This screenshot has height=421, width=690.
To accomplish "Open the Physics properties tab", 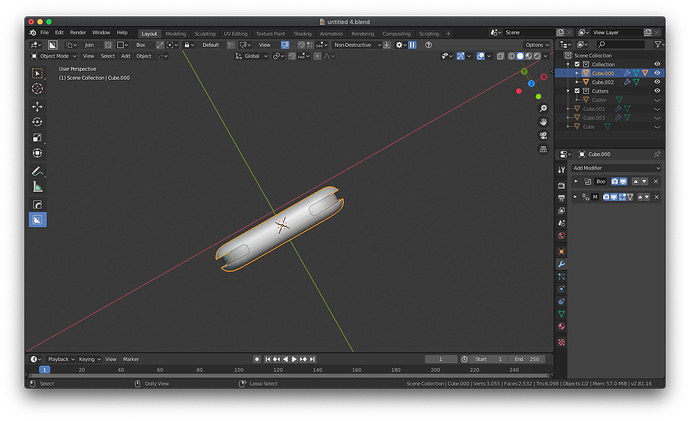I will click(x=562, y=289).
